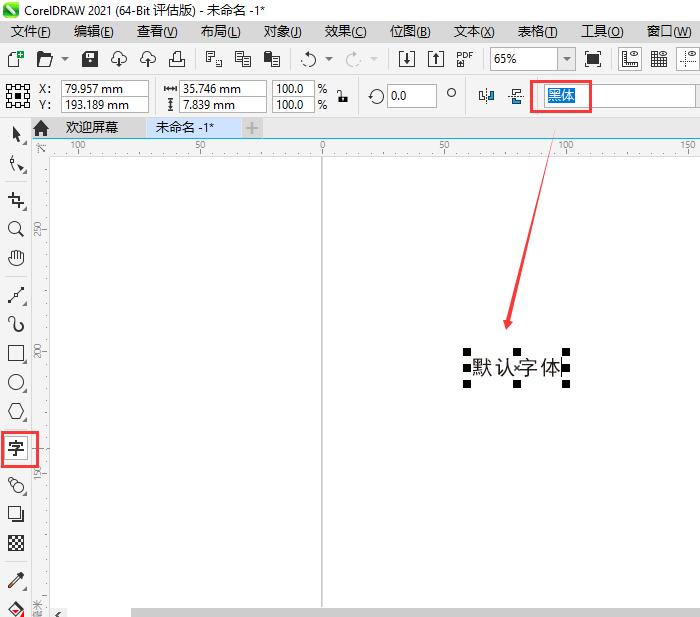Mirror text horizontally

[486, 96]
